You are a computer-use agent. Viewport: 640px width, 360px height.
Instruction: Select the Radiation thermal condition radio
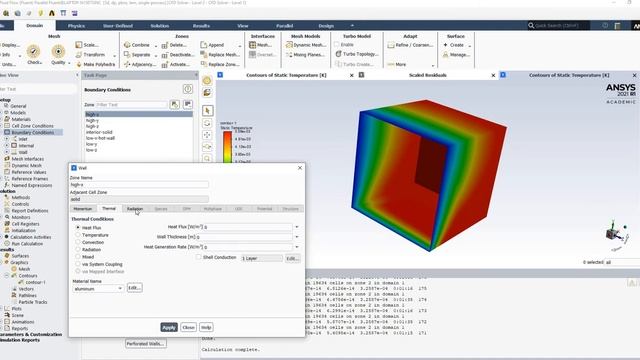pyautogui.click(x=78, y=249)
